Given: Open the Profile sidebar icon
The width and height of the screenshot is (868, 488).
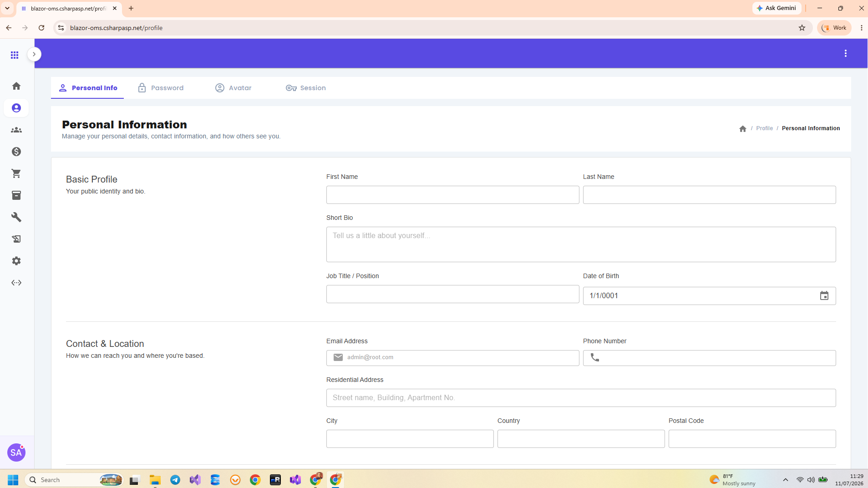Looking at the screenshot, I should tap(16, 108).
